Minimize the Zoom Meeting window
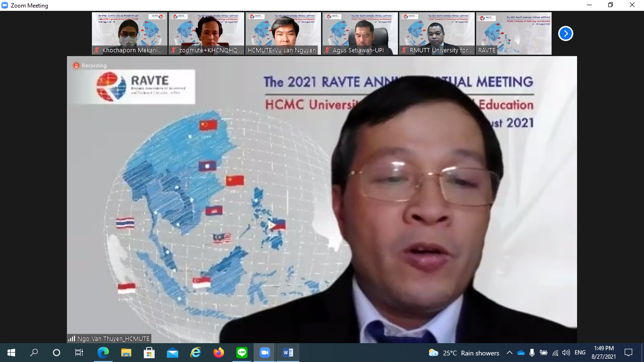Viewport: 644px width, 362px height. click(x=589, y=5)
